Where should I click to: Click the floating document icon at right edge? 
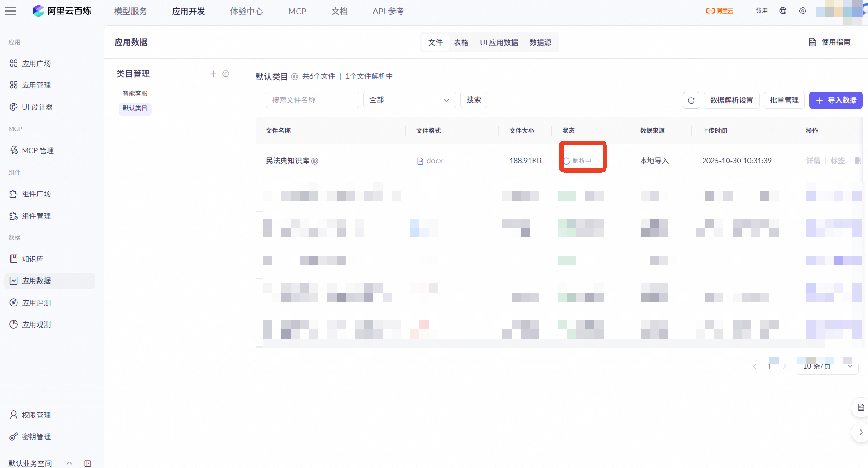point(861,407)
